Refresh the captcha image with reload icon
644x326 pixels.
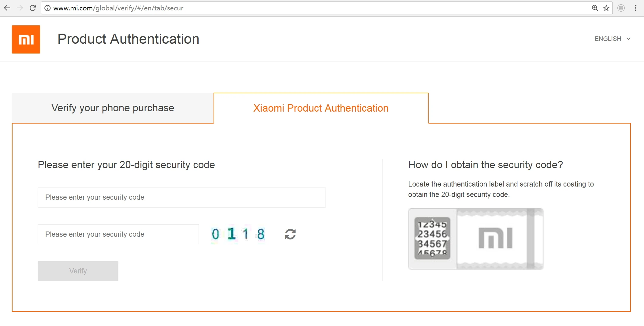(290, 234)
